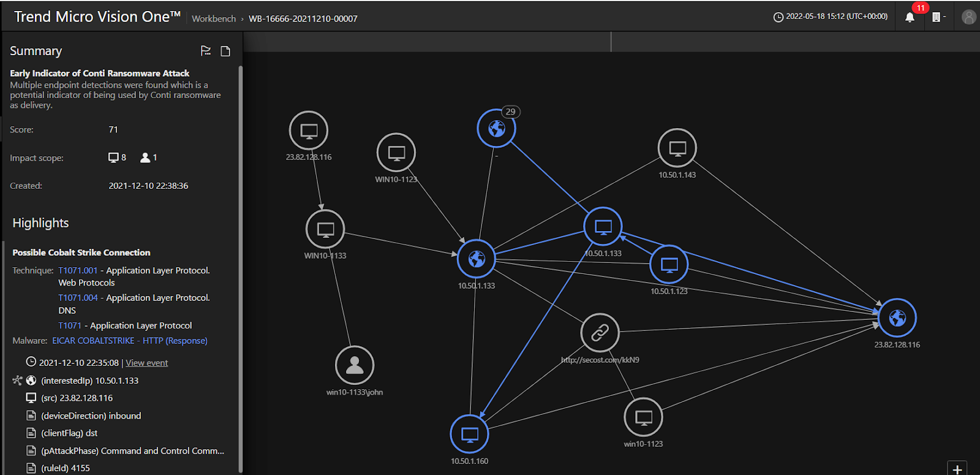Viewport: 980px width, 475px height.
Task: Click the Trend Micro Vision One logo
Action: (x=97, y=17)
